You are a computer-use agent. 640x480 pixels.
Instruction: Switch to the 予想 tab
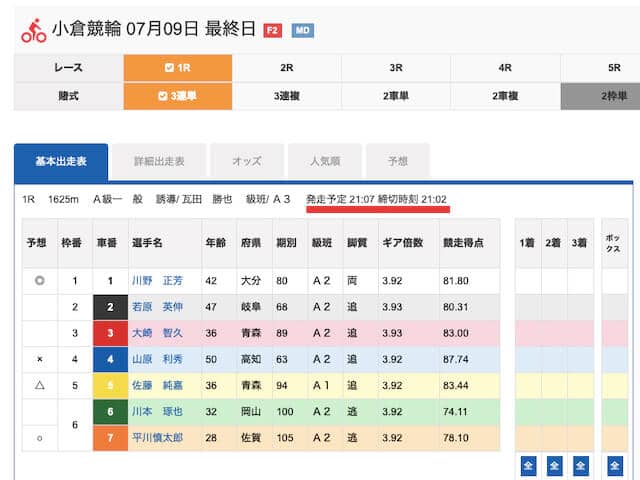pyautogui.click(x=399, y=161)
